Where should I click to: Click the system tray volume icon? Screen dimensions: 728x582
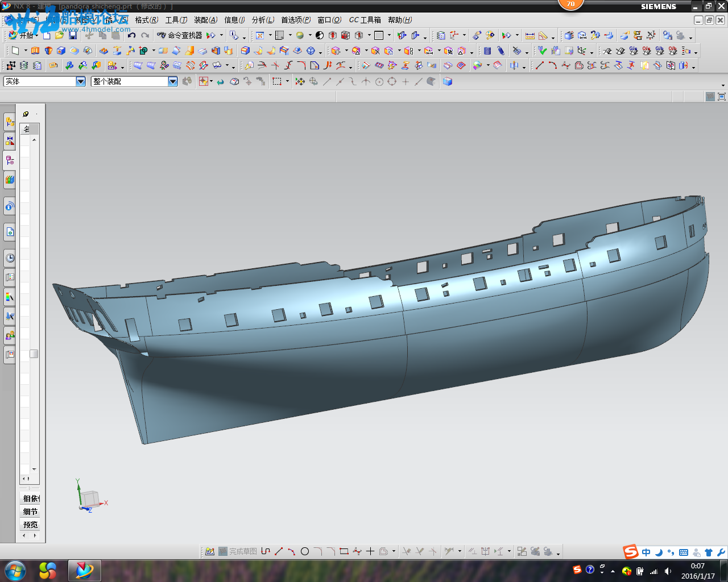pos(668,571)
